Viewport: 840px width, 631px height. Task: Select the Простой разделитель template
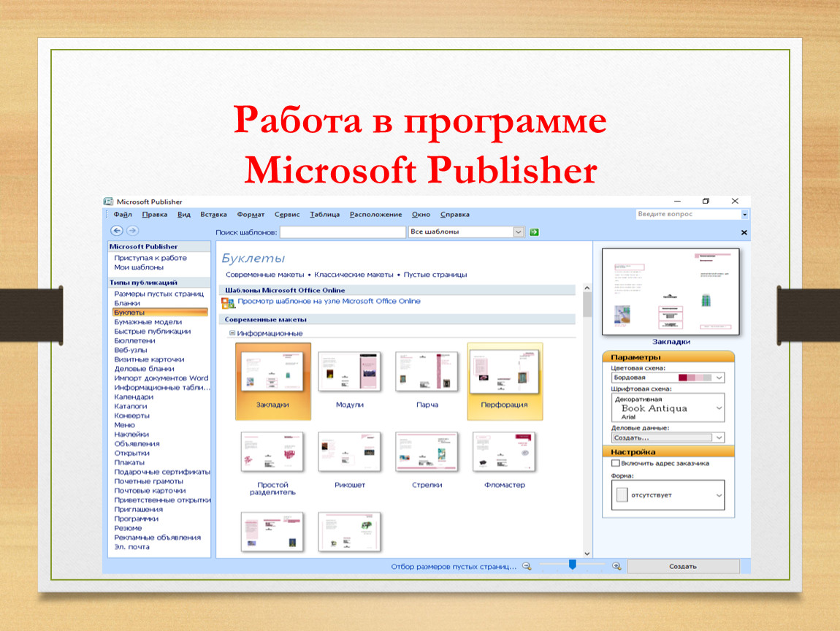click(x=272, y=464)
